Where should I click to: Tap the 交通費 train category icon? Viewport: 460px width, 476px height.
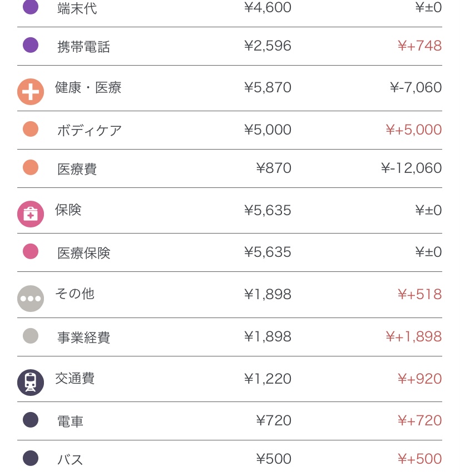point(31,383)
